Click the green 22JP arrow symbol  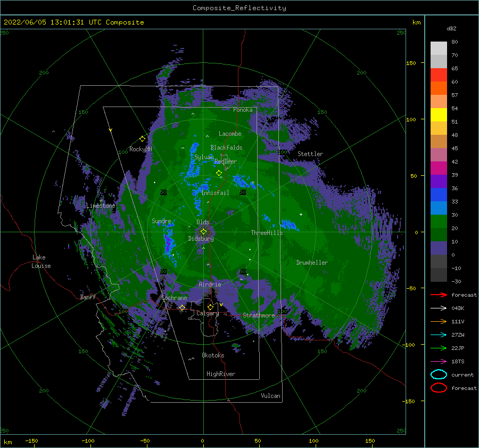439,348
